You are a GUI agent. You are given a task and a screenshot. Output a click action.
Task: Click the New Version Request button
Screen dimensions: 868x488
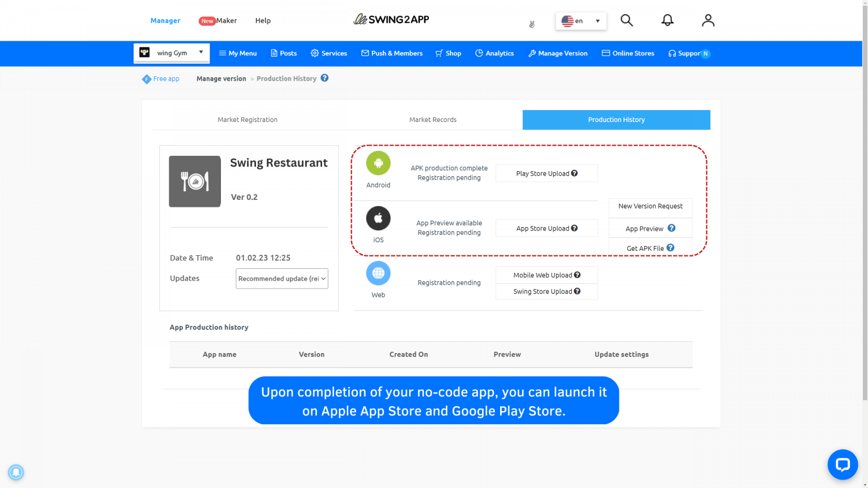650,206
